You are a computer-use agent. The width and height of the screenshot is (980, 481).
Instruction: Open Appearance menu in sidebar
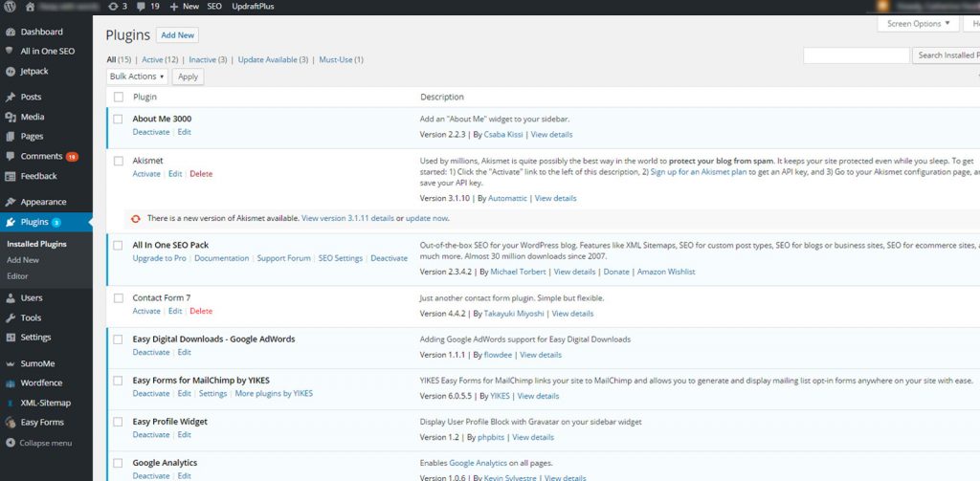tap(43, 202)
